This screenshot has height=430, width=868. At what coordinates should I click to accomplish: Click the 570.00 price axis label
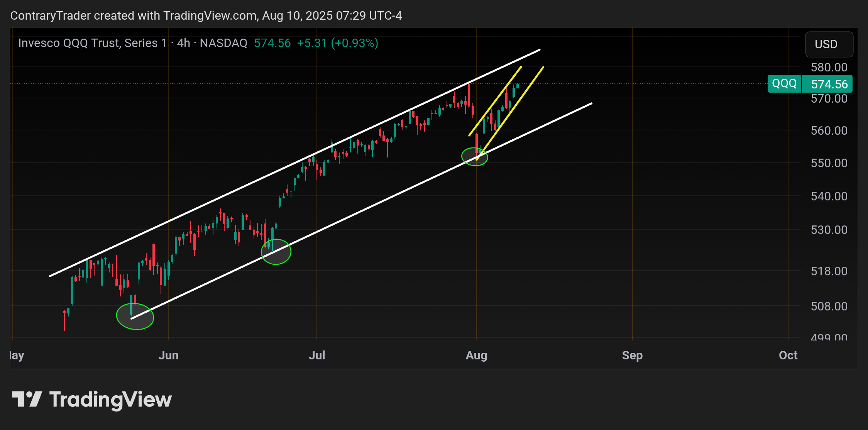829,99
